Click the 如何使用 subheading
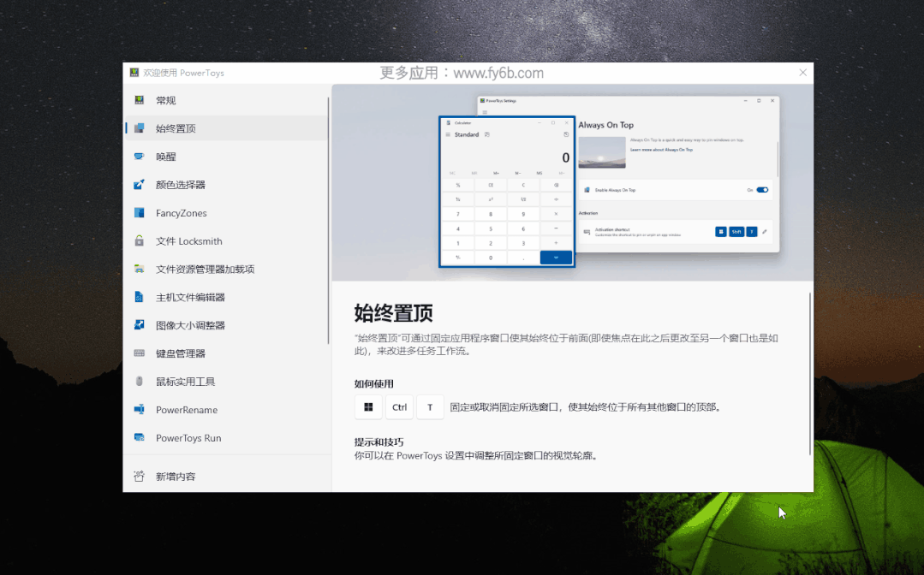 (373, 383)
